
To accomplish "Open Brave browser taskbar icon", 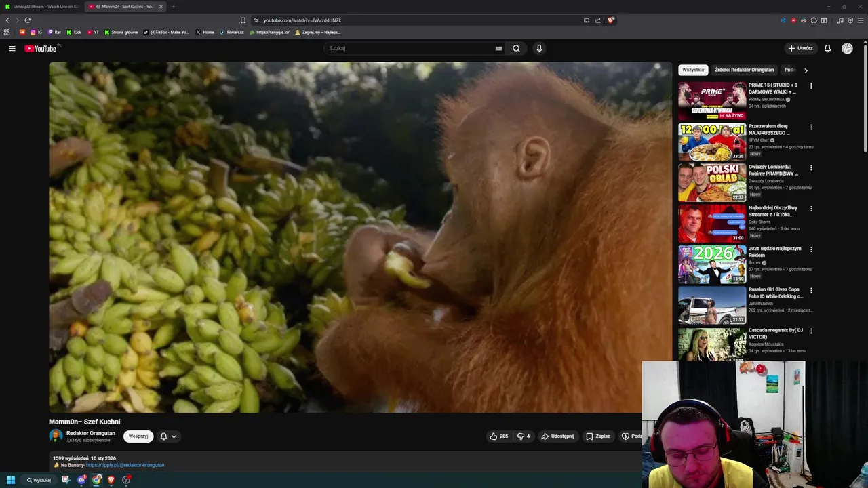I will (x=111, y=480).
